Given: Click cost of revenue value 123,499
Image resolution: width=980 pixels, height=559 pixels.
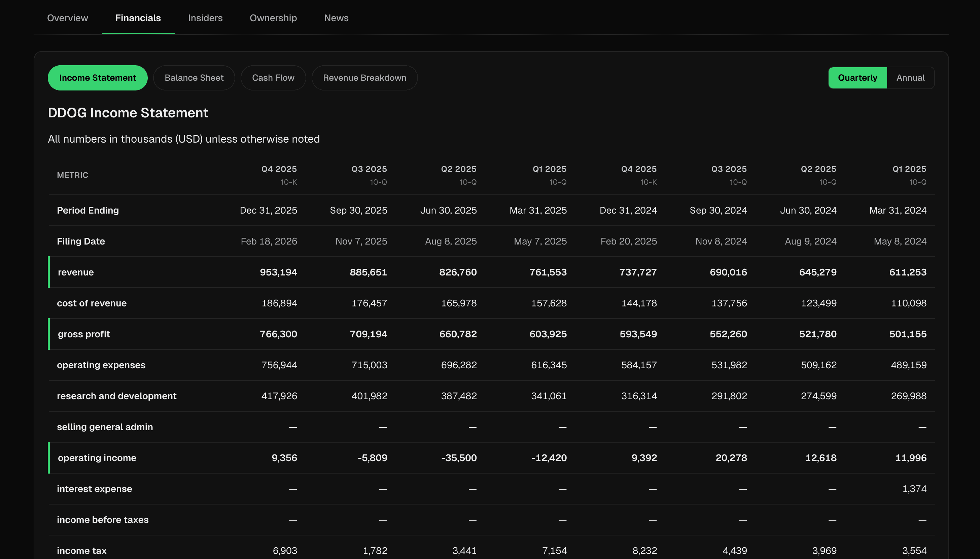Looking at the screenshot, I should 819,303.
